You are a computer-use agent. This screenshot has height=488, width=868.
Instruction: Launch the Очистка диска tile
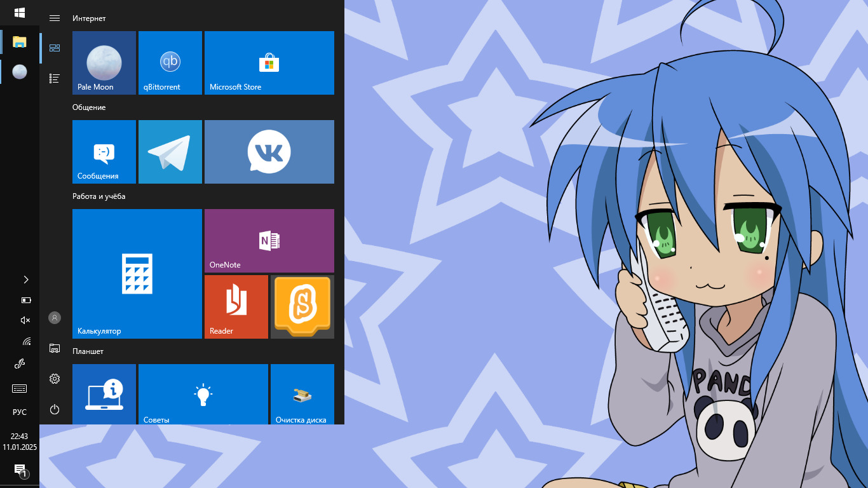coord(302,394)
